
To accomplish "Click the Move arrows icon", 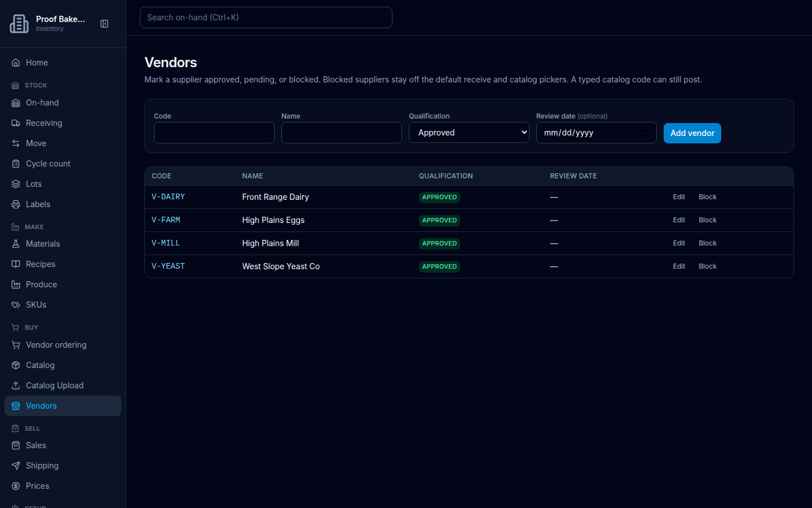I will [x=16, y=143].
